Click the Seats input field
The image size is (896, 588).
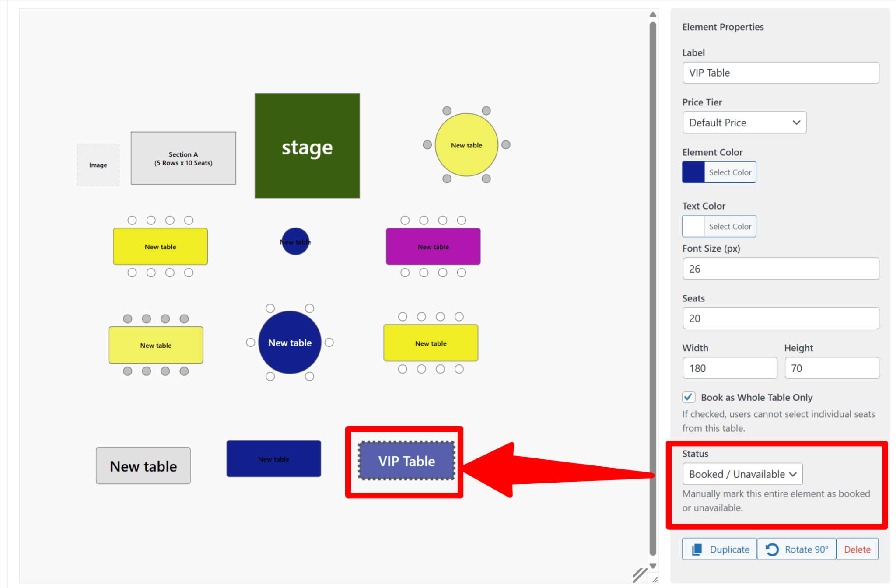(780, 318)
